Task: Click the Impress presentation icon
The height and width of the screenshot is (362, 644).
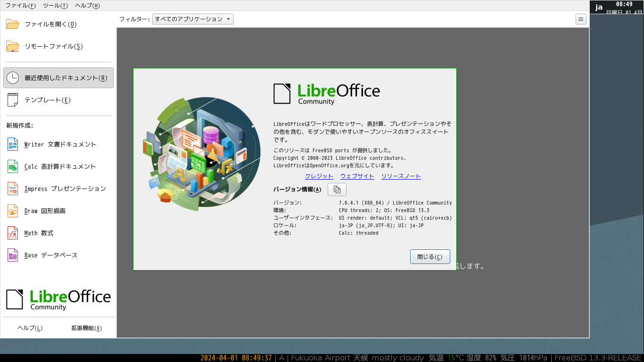Action: click(13, 189)
